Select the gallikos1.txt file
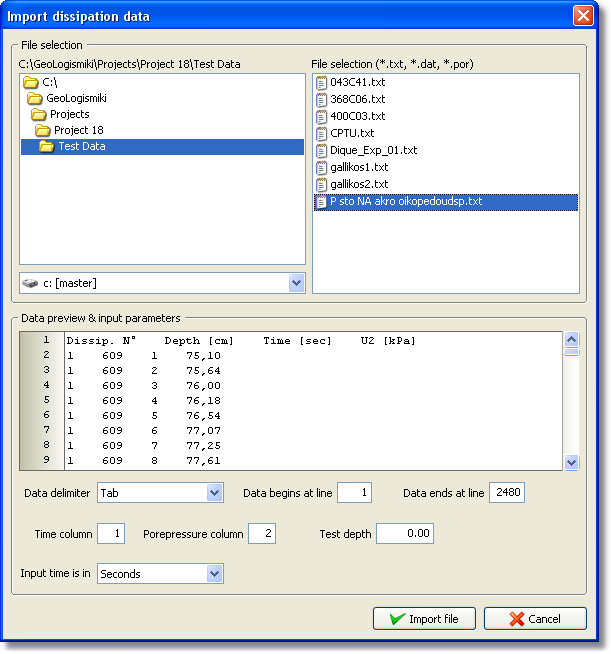611x654 pixels. [359, 167]
